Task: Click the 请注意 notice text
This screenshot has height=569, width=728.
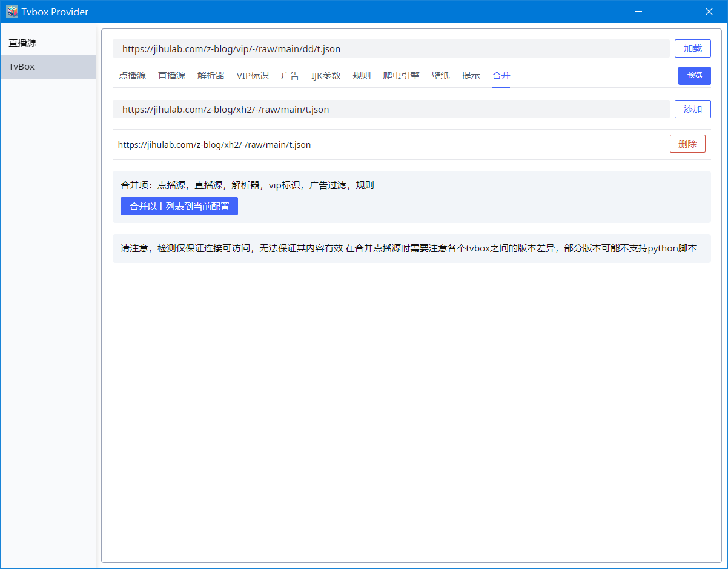Action: 409,248
